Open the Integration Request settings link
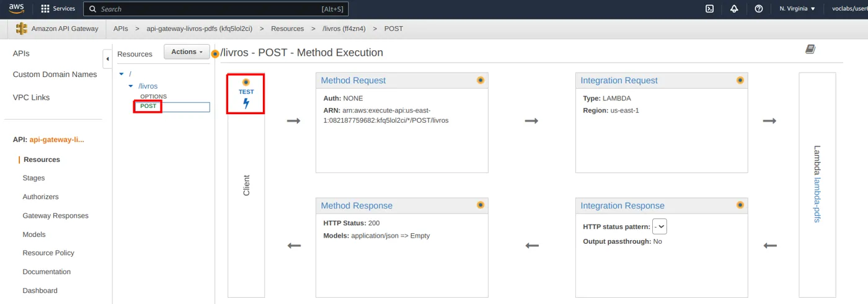 point(619,81)
